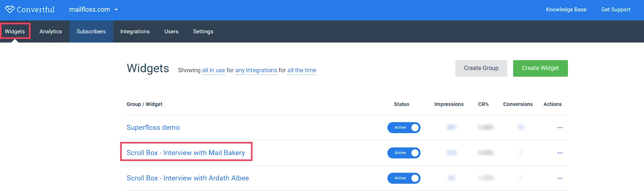Switch to the Integrations tab
Screen dimensions: 644x194
pos(135,32)
